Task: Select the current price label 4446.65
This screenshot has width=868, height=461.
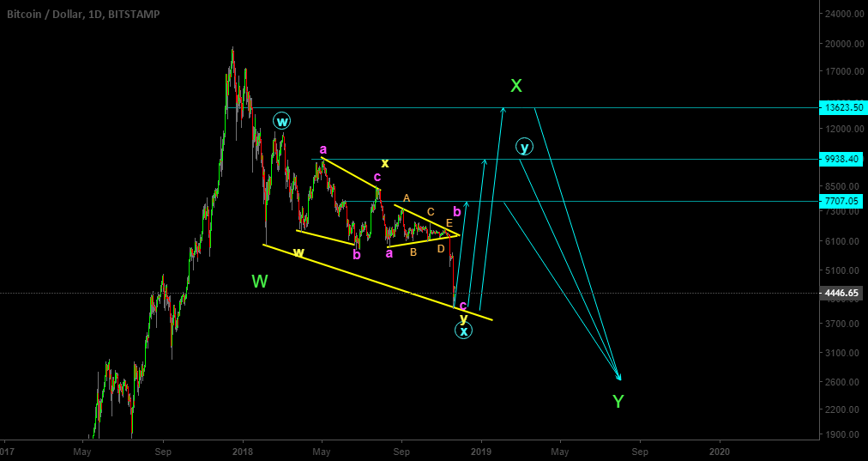Action: (841, 293)
